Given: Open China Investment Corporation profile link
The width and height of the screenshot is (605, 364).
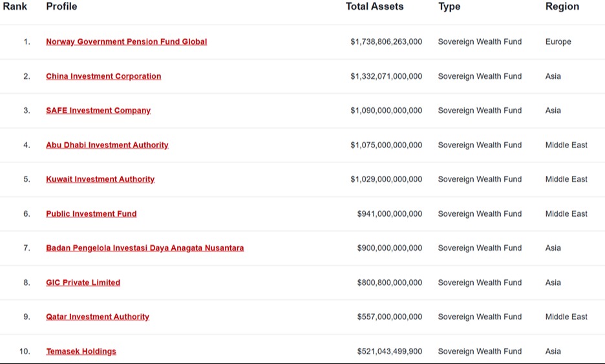Looking at the screenshot, I should (103, 76).
